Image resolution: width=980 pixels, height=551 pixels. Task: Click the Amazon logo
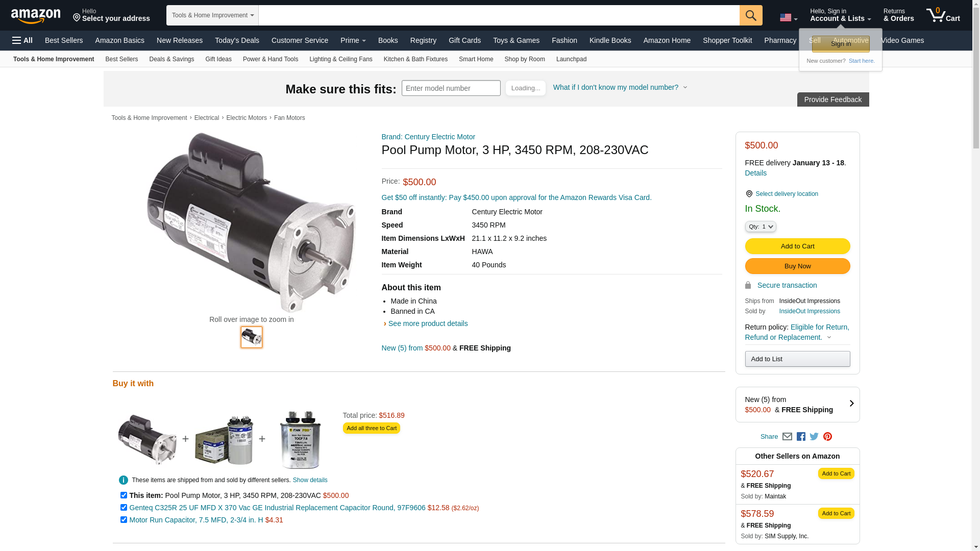36,16
